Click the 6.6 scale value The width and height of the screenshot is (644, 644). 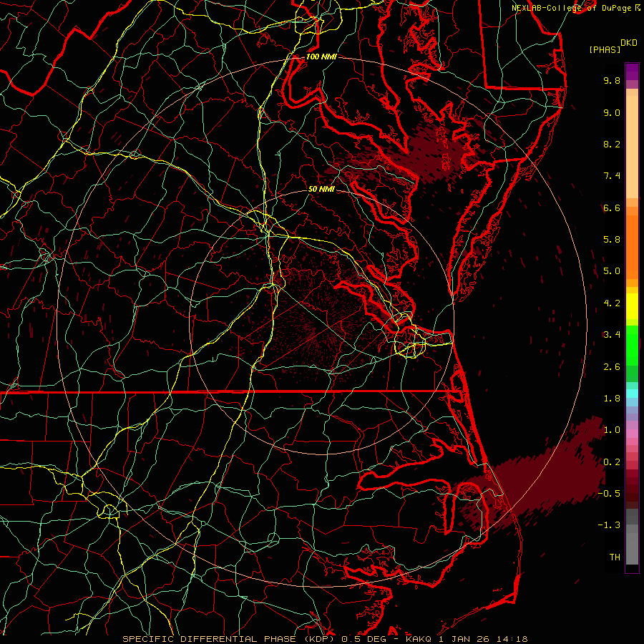pos(612,208)
